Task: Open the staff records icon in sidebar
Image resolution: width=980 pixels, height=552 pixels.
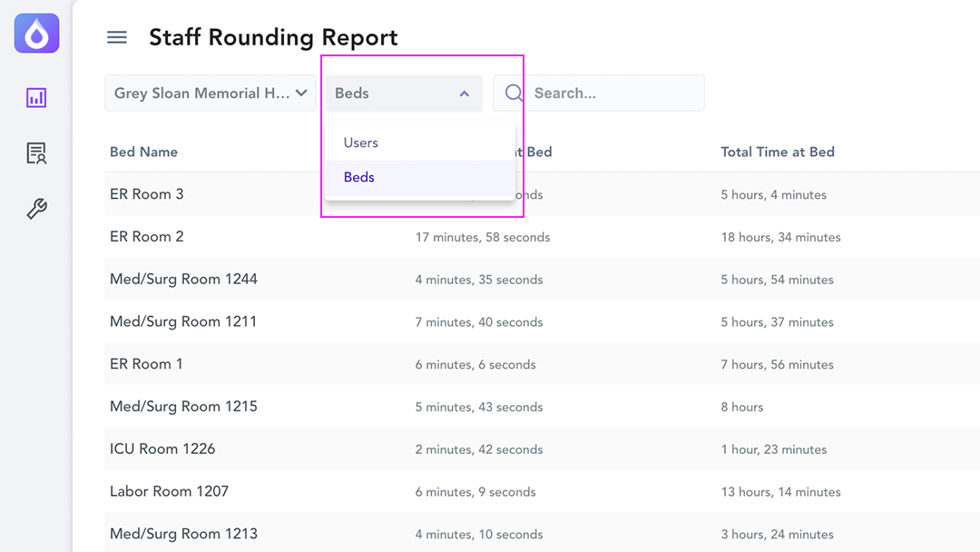Action: [x=36, y=153]
